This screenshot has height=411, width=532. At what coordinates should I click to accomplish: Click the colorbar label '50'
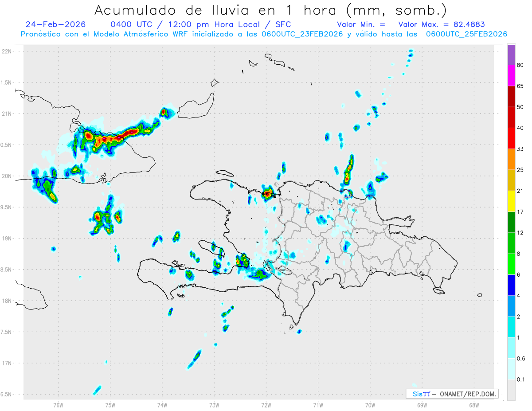pos(520,107)
